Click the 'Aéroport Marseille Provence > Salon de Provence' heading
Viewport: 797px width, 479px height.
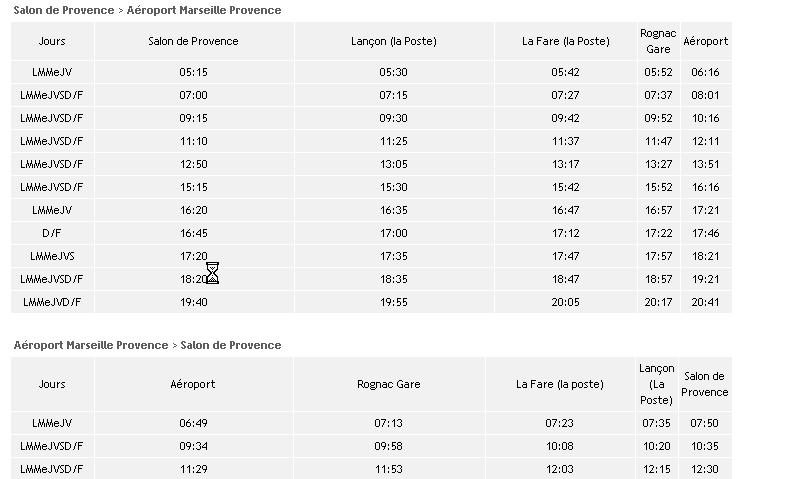click(x=147, y=345)
